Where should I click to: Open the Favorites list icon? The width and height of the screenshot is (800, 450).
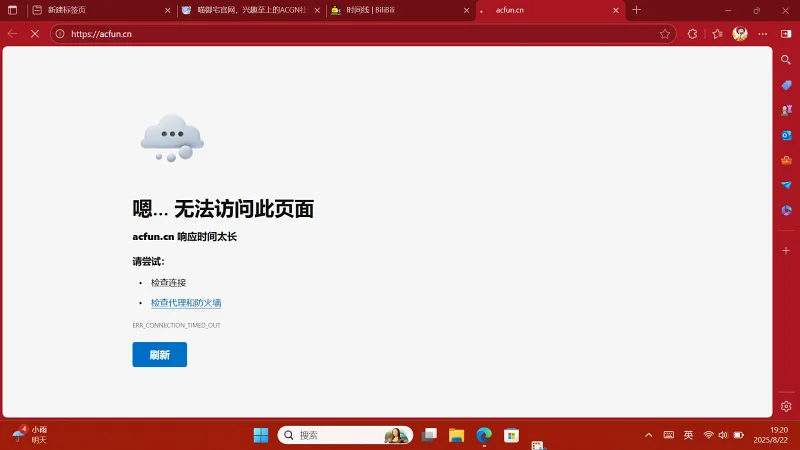point(717,34)
